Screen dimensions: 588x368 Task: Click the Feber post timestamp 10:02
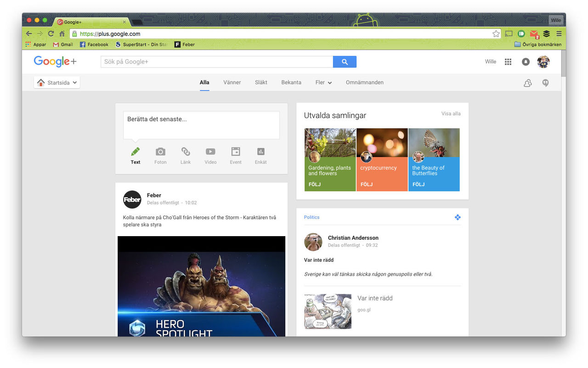pos(191,203)
